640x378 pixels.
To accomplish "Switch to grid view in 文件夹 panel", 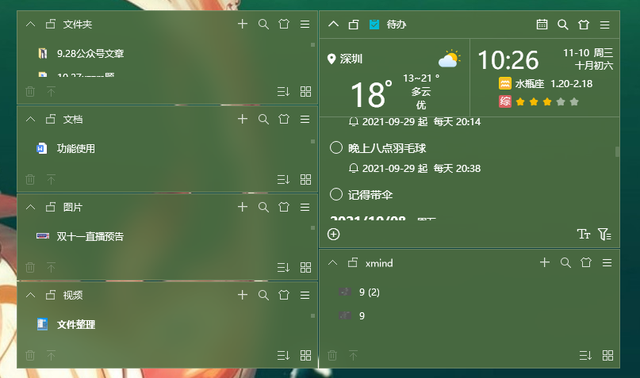I will click(306, 91).
